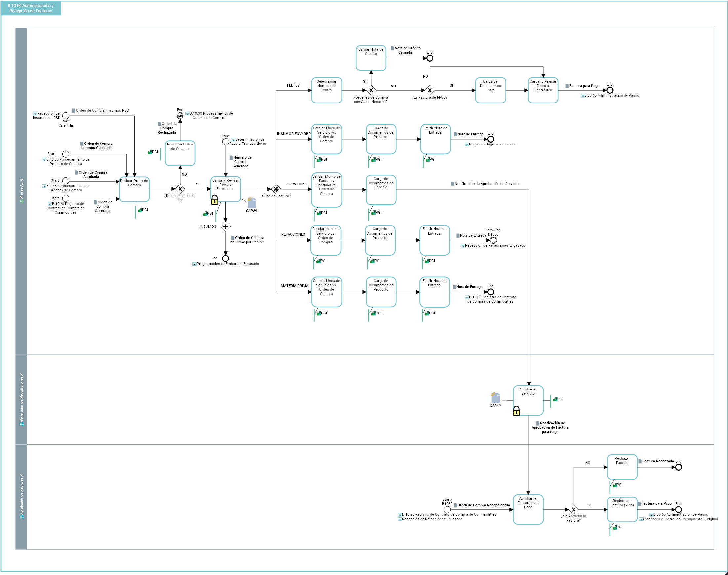Select the INSUMOS parallel gateway
728x575 pixels.
tap(225, 227)
